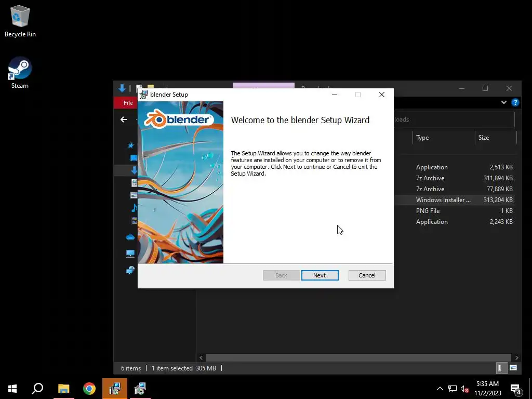Image resolution: width=532 pixels, height=399 pixels.
Task: Open This PC monitor icon in sidebar
Action: click(x=130, y=254)
